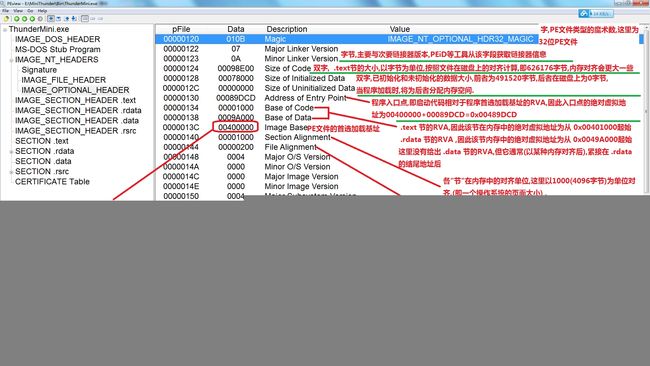Select the highlighted Magic row

[x=347, y=39]
